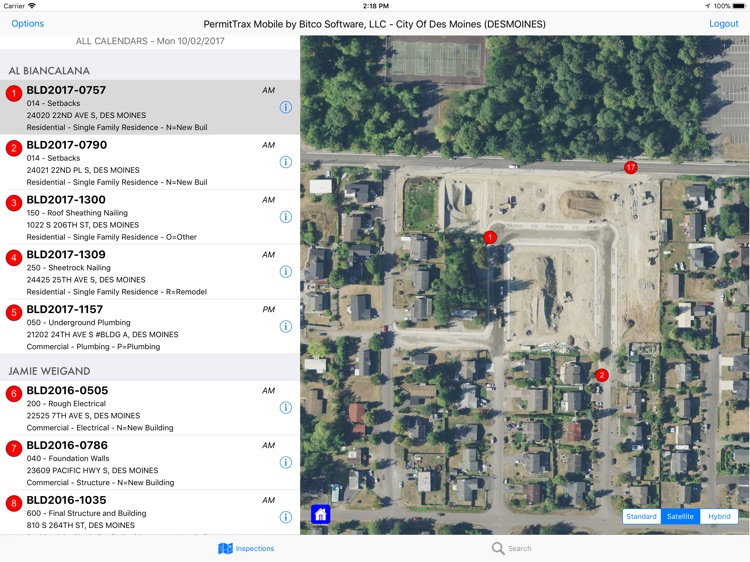Click red badge 6 beside BLD2016-0505
This screenshot has height=562, width=750.
point(14,394)
